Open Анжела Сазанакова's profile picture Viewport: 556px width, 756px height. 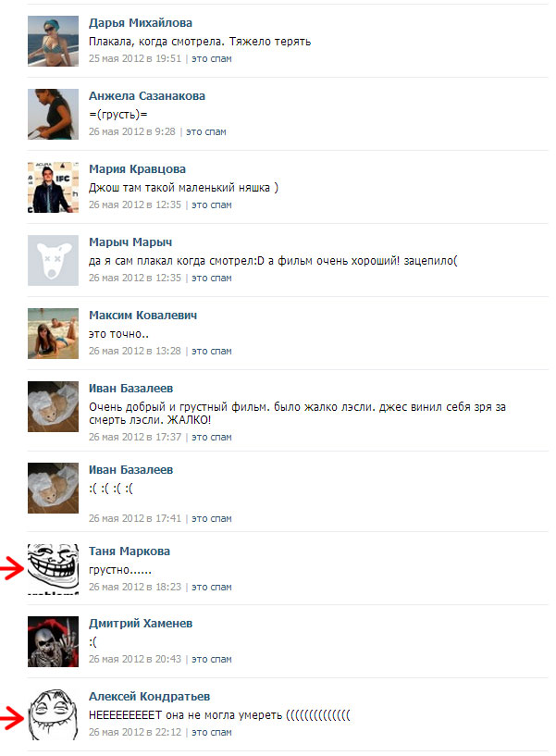point(53,114)
